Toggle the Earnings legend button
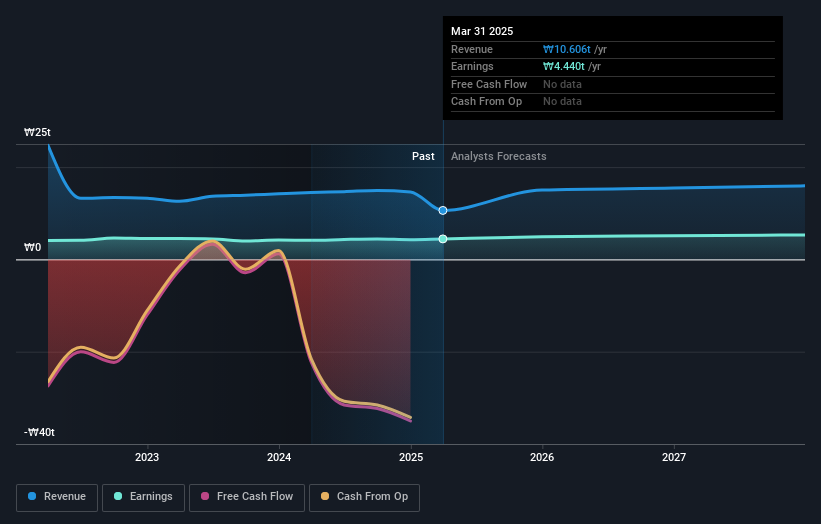 143,497
